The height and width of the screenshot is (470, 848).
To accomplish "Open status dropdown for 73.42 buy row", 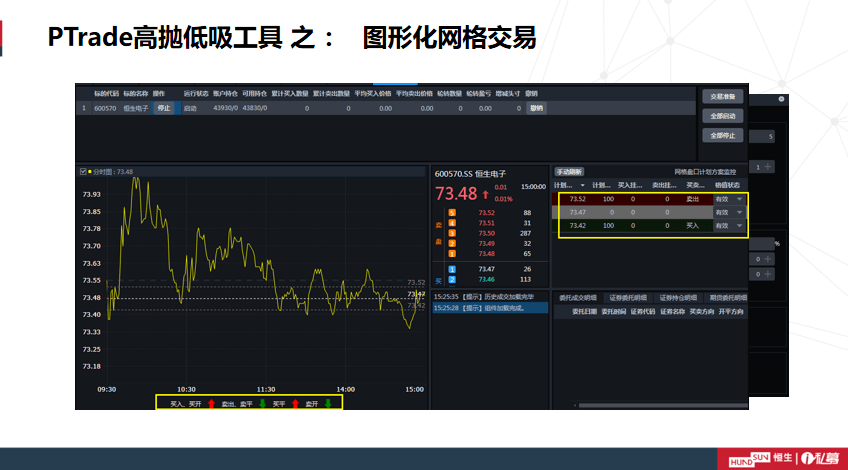I will point(740,226).
